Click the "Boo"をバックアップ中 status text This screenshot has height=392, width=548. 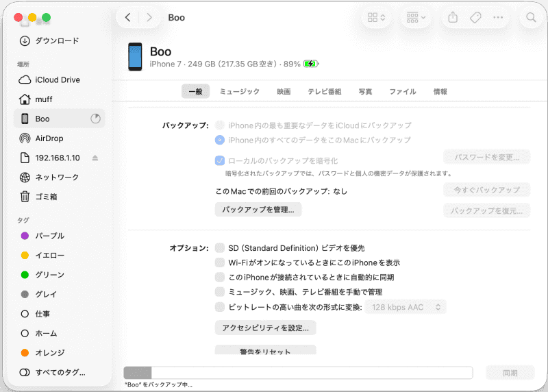158,384
